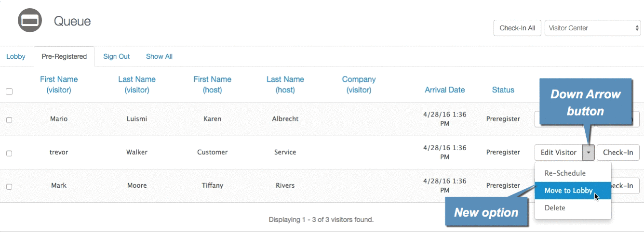The image size is (644, 233).
Task: Select the checkbox for visitor trevor
Action: coord(9,153)
